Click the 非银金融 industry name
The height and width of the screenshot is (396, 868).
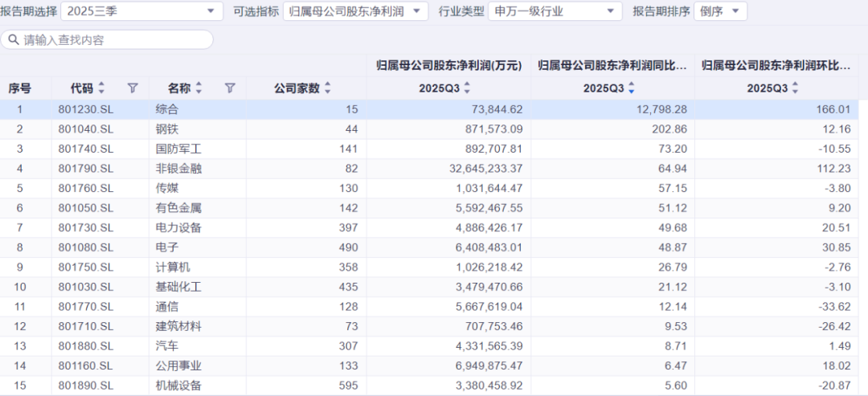coord(178,169)
